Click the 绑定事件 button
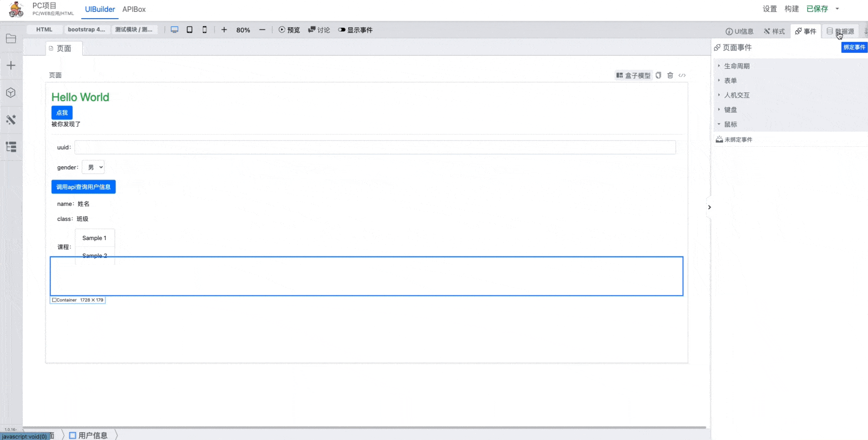 (854, 47)
